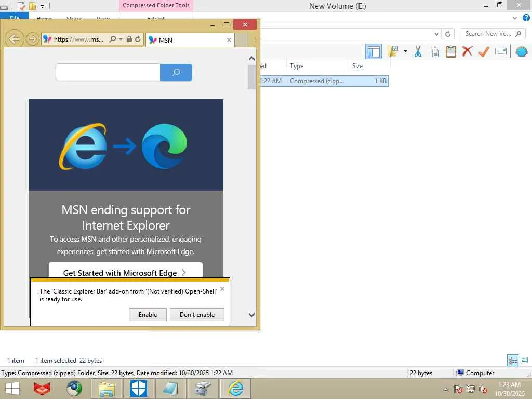Screen dimensions: 532x399
Task: Click the IE to Edge banner image
Action: [126, 145]
